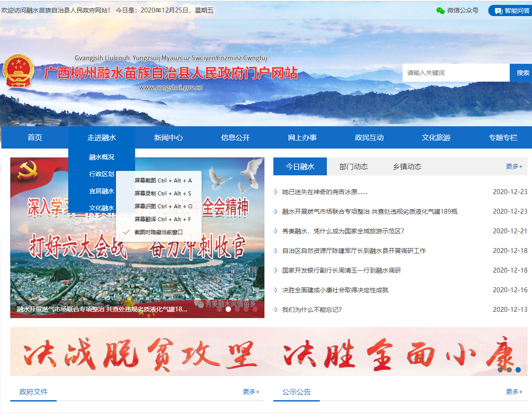Screen dimensions: 532x414
Task: Toggle 截图时隐藏当前窗口 checkmark option
Action: pos(158,232)
